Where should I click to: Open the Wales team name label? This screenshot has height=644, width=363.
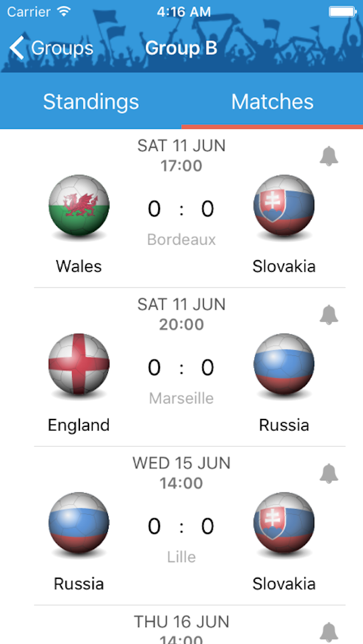(x=79, y=266)
